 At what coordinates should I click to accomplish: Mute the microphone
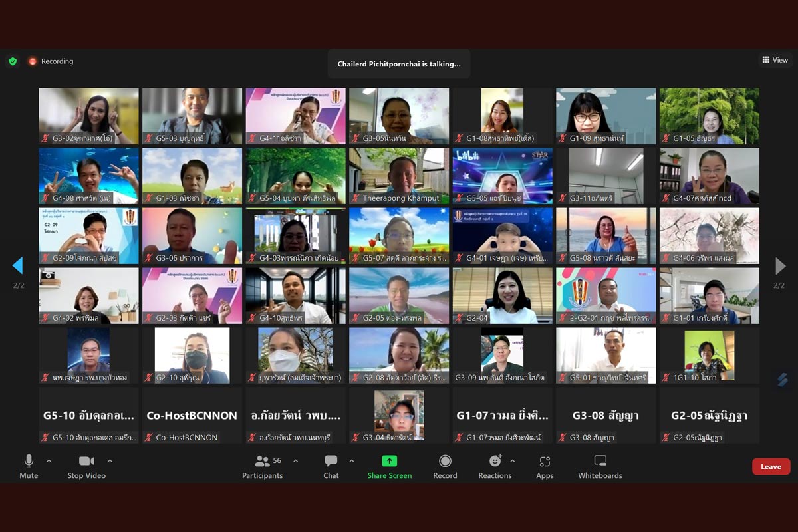(x=29, y=462)
